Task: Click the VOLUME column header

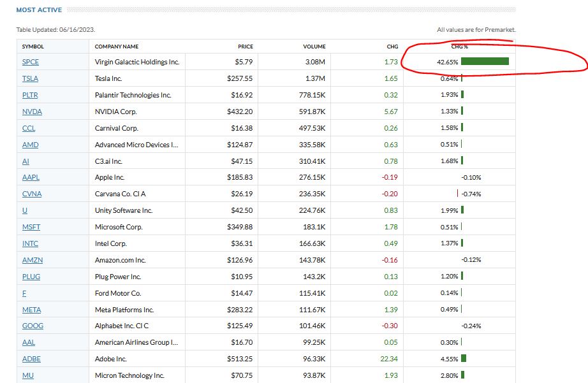Action: (314, 47)
